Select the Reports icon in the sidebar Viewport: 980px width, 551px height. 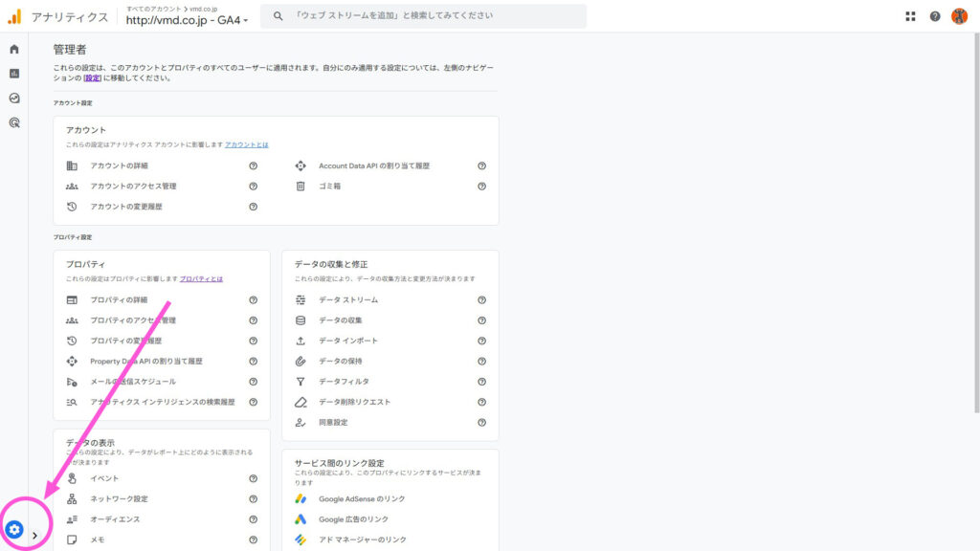point(13,71)
